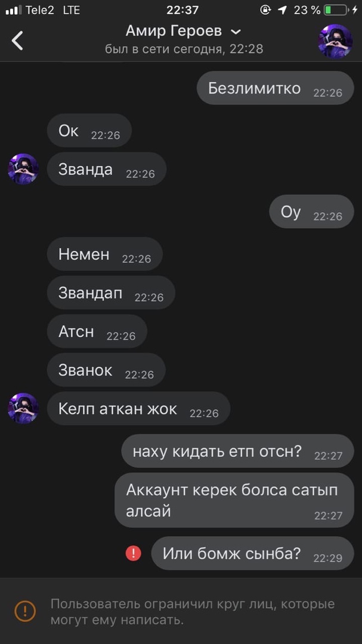Tap the orange warning icon at bottom

coord(25,611)
